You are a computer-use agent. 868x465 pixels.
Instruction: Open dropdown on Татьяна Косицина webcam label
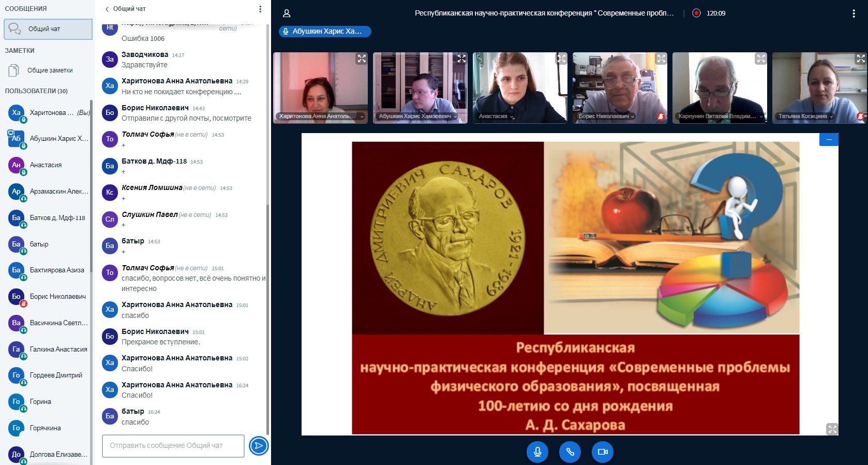[831, 117]
